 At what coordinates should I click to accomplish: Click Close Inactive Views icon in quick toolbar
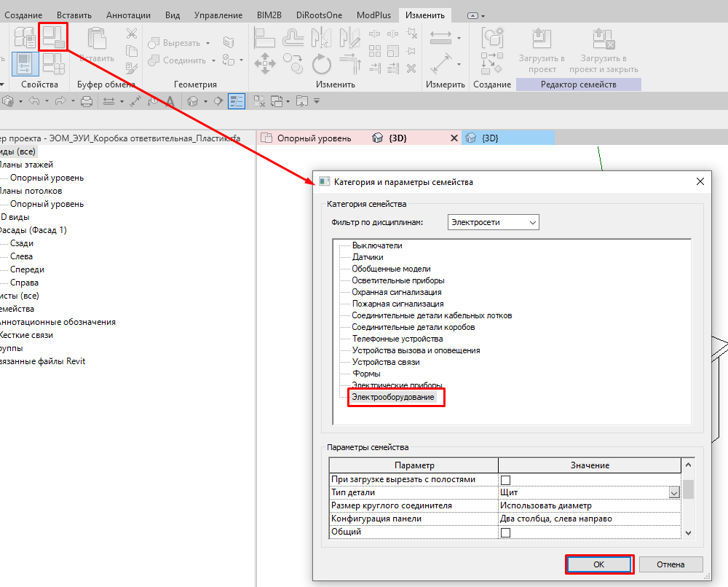tap(259, 101)
